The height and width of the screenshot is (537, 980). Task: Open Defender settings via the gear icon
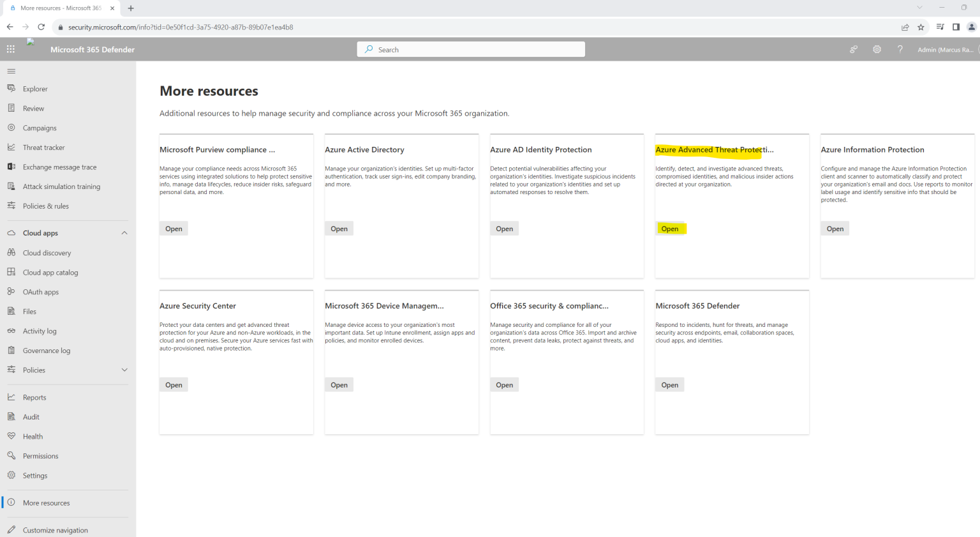point(877,49)
